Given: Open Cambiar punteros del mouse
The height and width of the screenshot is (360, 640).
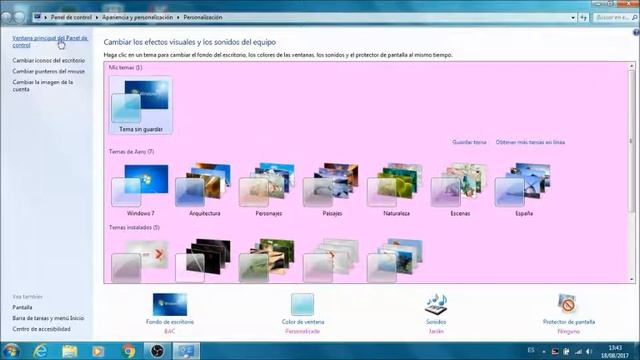Looking at the screenshot, I should tap(49, 71).
